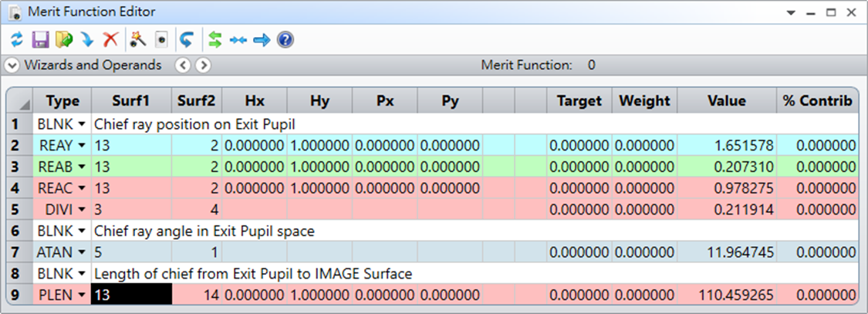
Task: Click the Surf1 cell 3 in DIVI row
Action: [x=132, y=210]
